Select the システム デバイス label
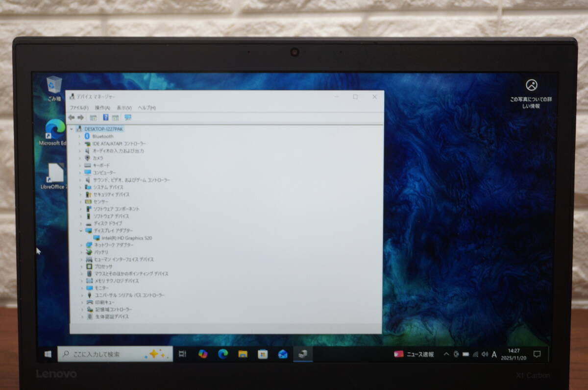Screen dimensions: 588x390 coord(108,187)
